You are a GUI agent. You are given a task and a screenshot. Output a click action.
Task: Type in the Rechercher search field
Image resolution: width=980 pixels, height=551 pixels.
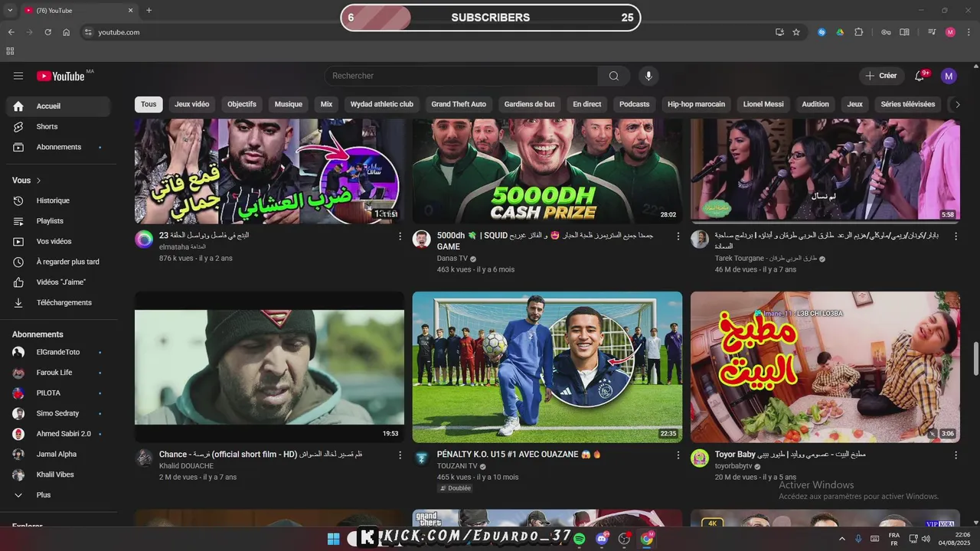coord(461,76)
